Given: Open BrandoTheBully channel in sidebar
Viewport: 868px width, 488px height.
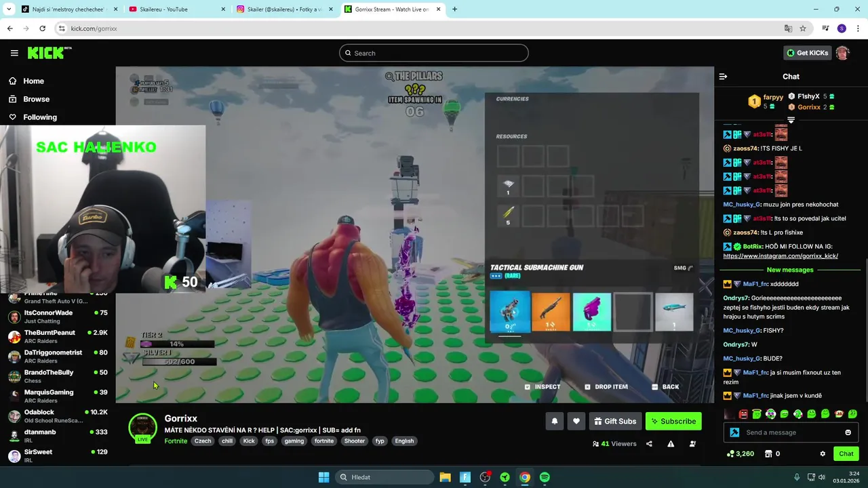Looking at the screenshot, I should tap(58, 376).
